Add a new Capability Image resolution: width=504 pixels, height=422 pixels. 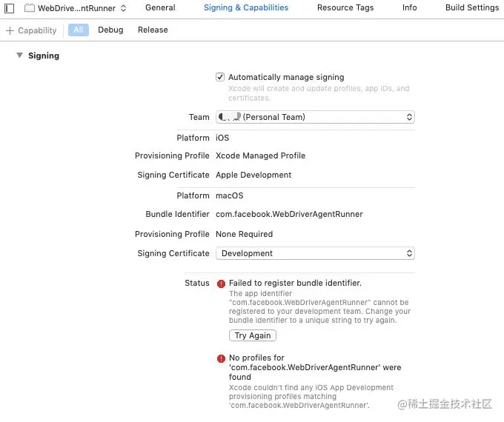pos(31,30)
